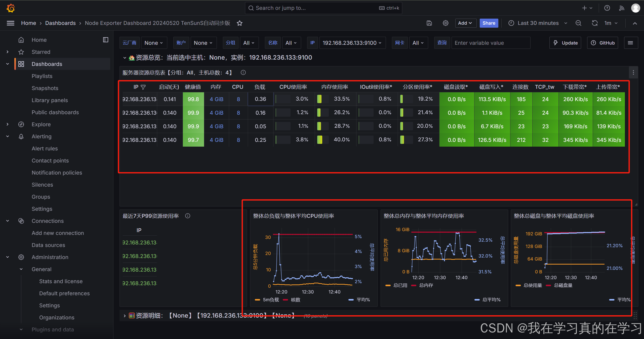Open the 云厂商 None dropdown
Image resolution: width=644 pixels, height=339 pixels.
[x=154, y=43]
